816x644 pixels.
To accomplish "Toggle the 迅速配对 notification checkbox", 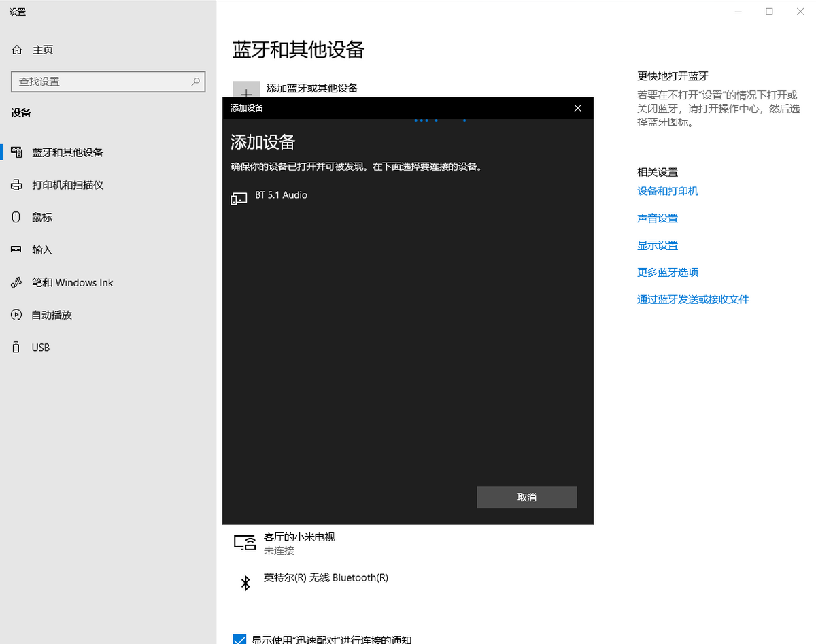I will click(239, 639).
